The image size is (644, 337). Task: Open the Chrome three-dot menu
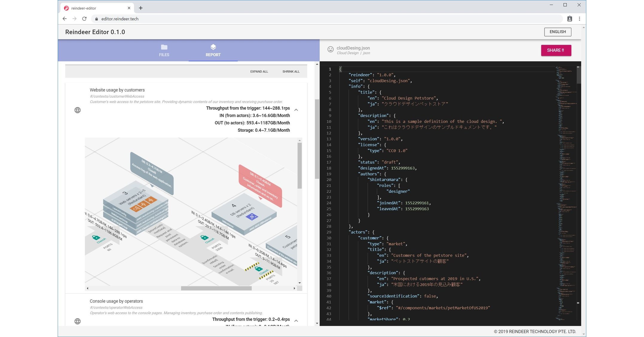[579, 19]
